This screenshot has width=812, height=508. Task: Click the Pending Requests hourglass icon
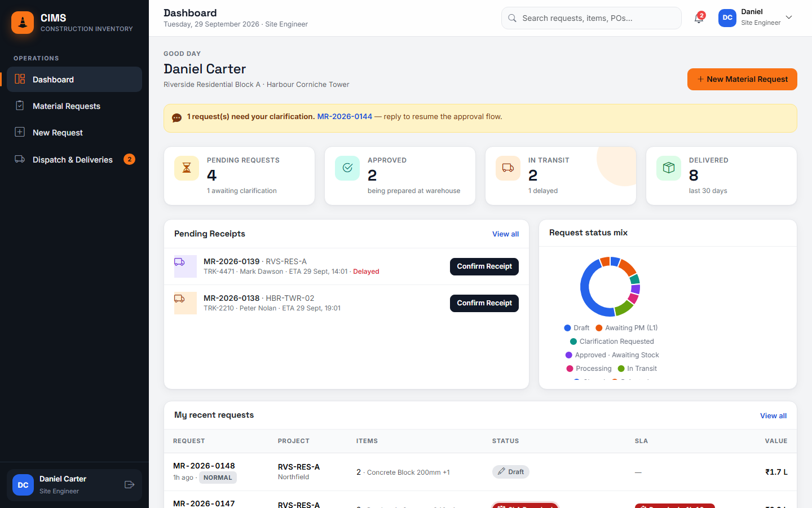point(187,168)
